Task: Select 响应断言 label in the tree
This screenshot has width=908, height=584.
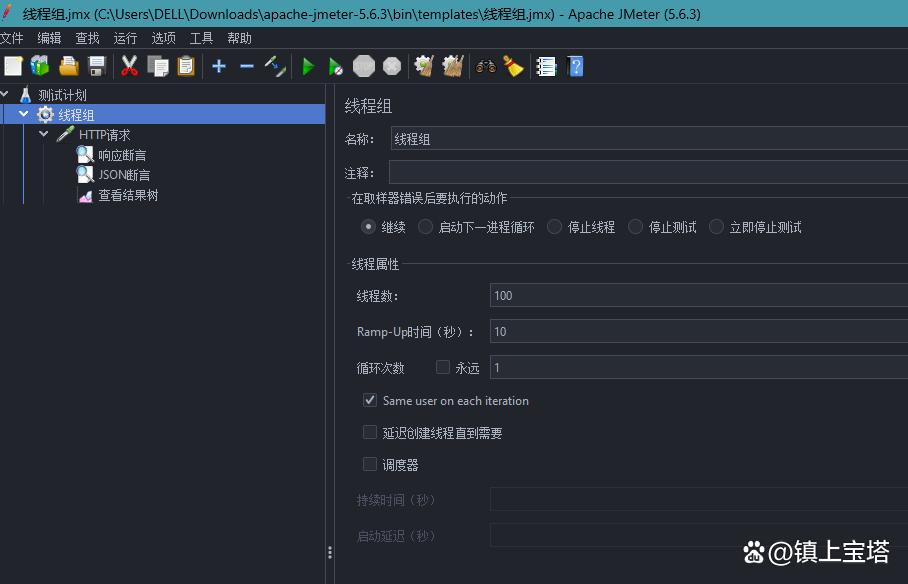Action: click(122, 155)
